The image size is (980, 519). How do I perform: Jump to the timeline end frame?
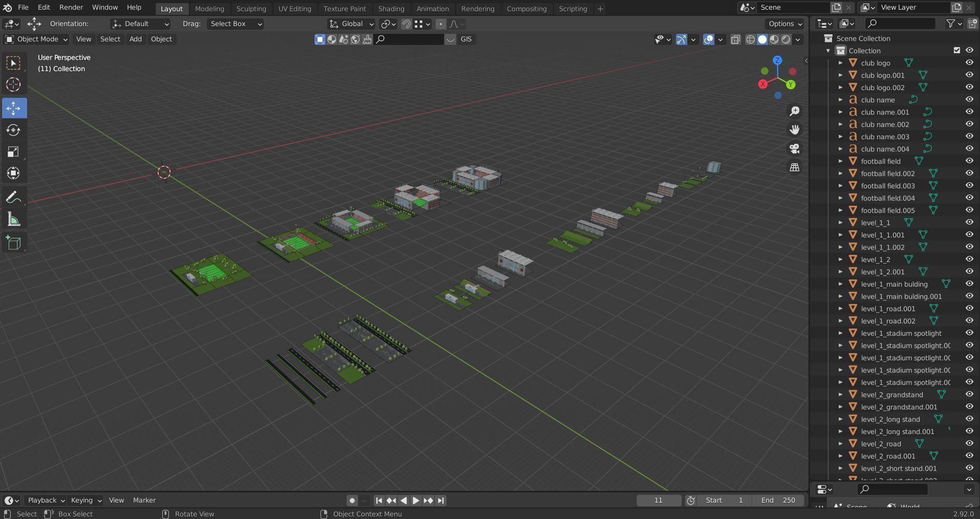pos(441,501)
